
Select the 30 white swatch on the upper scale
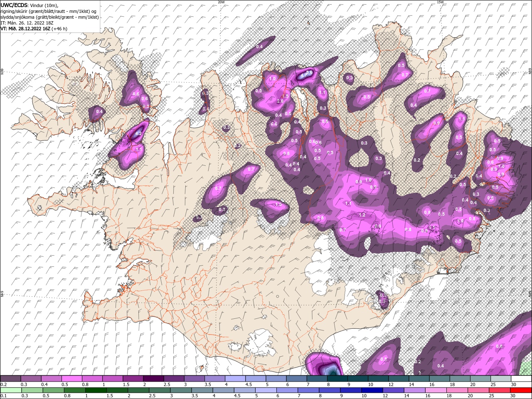click(x=521, y=379)
